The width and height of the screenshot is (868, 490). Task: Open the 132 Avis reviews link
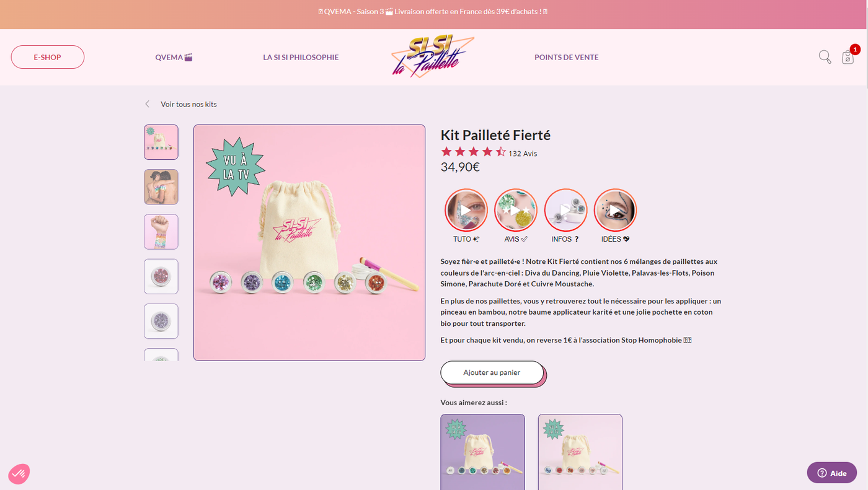point(523,154)
